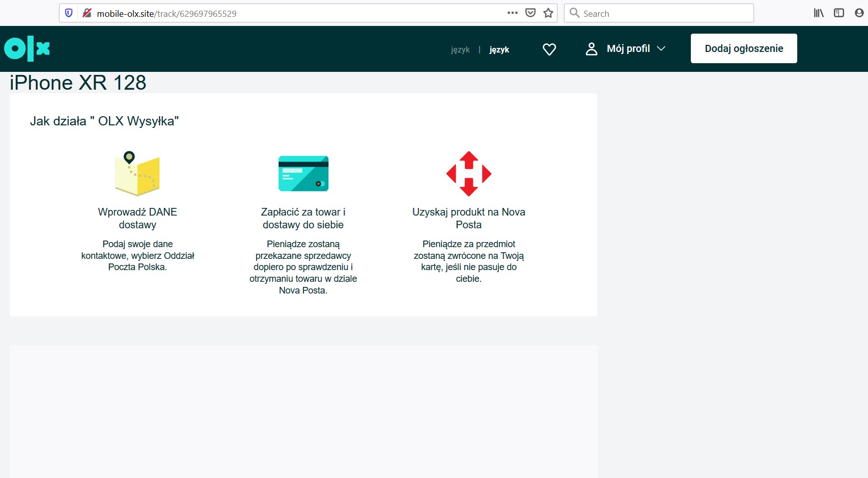Click the Jak działa OLX Wysyłka heading
868x478 pixels.
pos(104,121)
